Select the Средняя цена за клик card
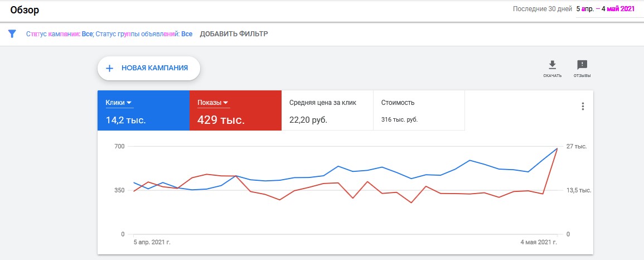 click(x=327, y=110)
